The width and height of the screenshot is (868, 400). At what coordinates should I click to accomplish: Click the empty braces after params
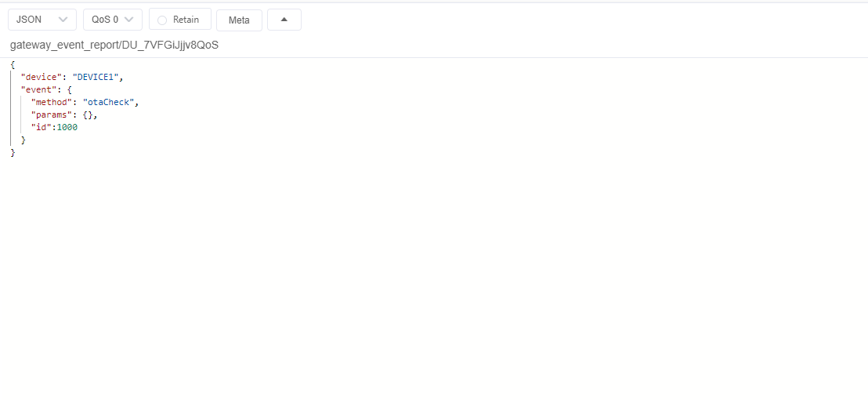tap(89, 115)
